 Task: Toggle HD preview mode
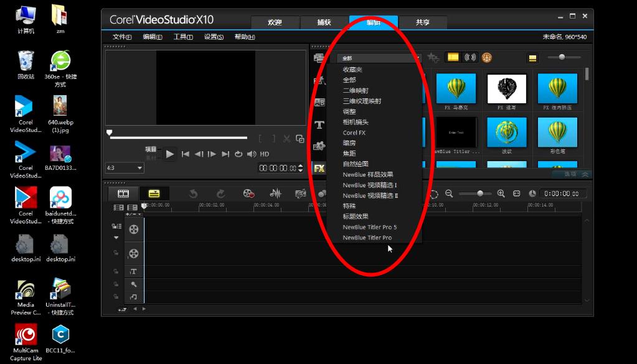[265, 154]
